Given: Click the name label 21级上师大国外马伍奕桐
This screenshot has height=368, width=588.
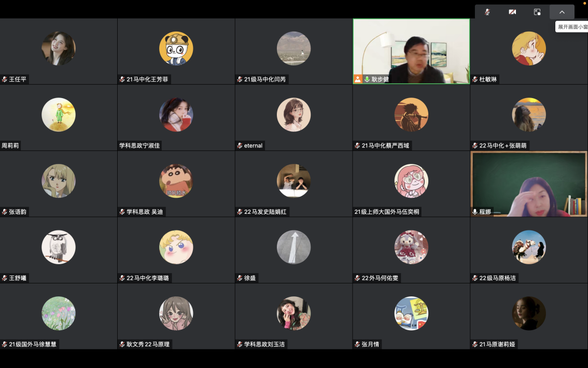Looking at the screenshot, I should coord(387,212).
